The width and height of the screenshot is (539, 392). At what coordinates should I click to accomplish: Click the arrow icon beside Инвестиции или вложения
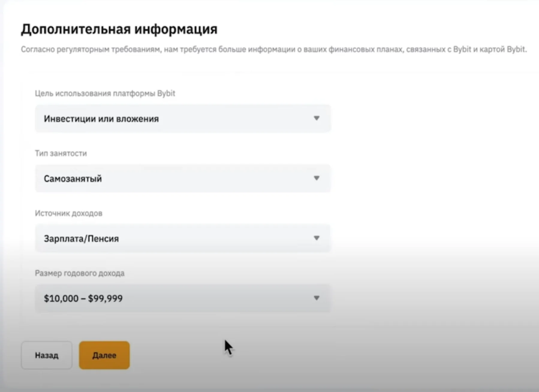[x=316, y=118]
